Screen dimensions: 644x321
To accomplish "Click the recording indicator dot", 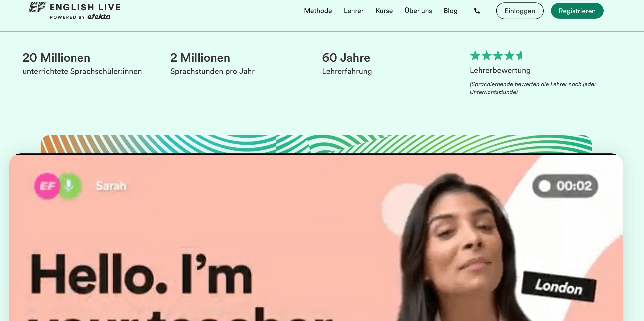I will tap(544, 186).
